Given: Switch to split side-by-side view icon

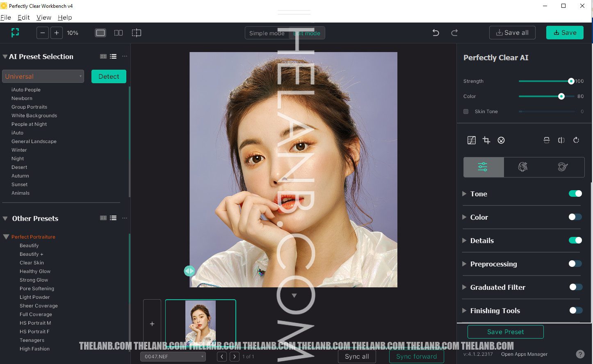Looking at the screenshot, I should [119, 33].
